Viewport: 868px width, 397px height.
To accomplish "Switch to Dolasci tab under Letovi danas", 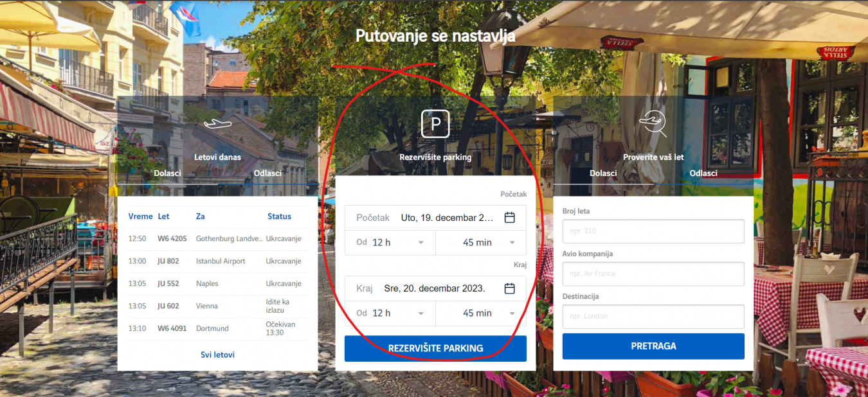I will 167,173.
